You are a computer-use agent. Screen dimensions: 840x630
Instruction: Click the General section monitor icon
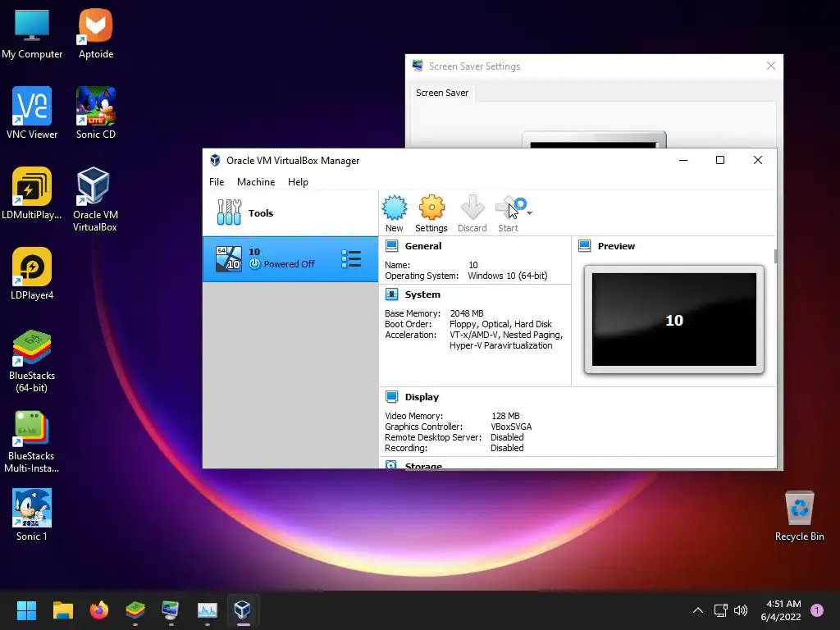[x=392, y=246]
